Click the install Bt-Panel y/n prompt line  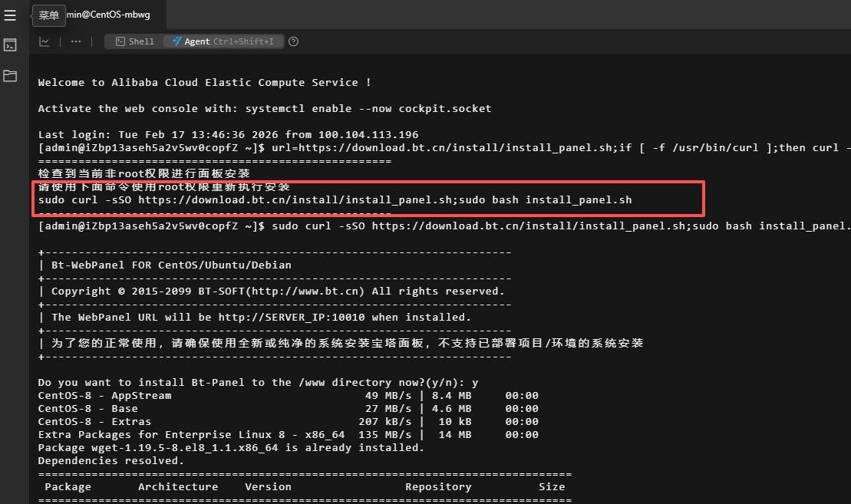point(259,383)
